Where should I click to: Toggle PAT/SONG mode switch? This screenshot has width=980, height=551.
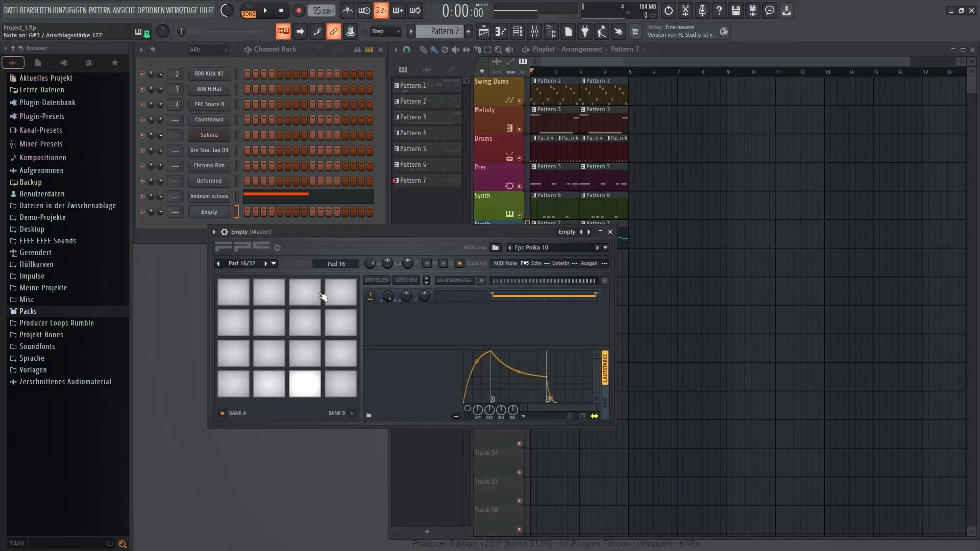249,11
